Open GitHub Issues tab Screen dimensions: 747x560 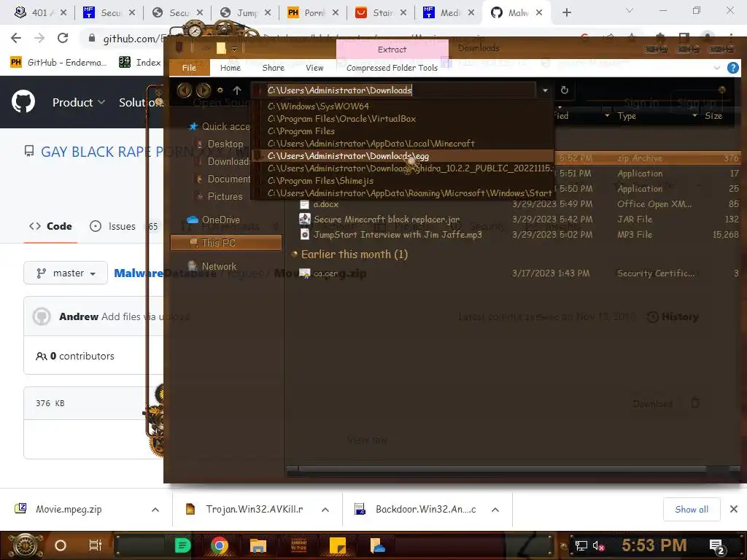point(122,226)
